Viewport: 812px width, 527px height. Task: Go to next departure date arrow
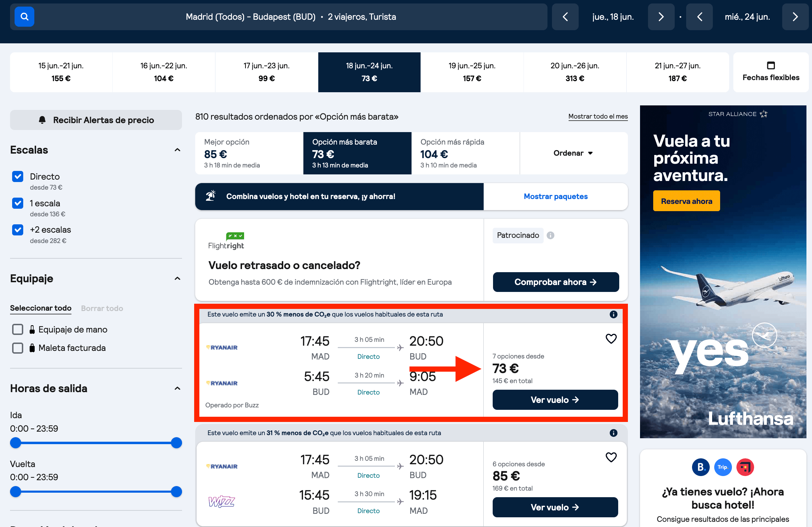pyautogui.click(x=661, y=17)
